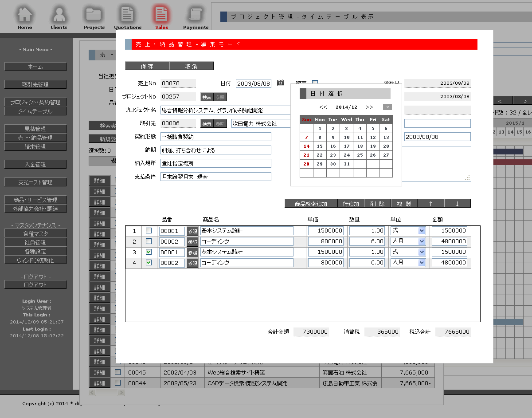
Task: Click the 数量 field on item line 2
Action: tap(368, 241)
